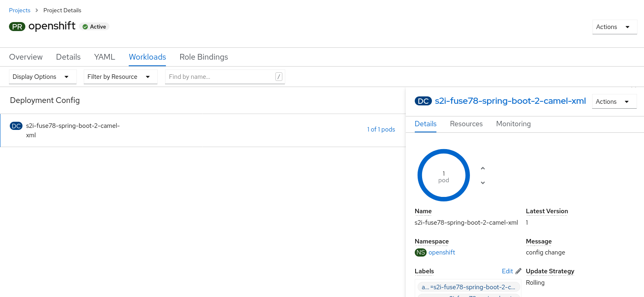Click the breadcrumb chevron separator
The image size is (644, 297).
[x=37, y=10]
